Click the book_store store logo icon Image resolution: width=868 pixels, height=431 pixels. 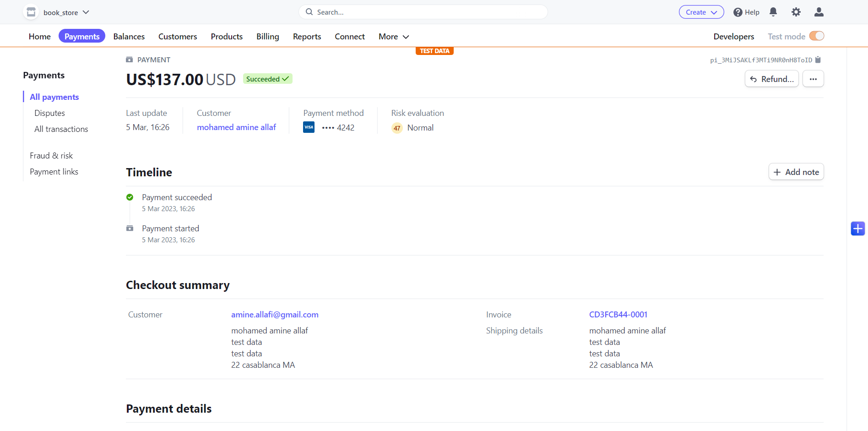point(31,12)
